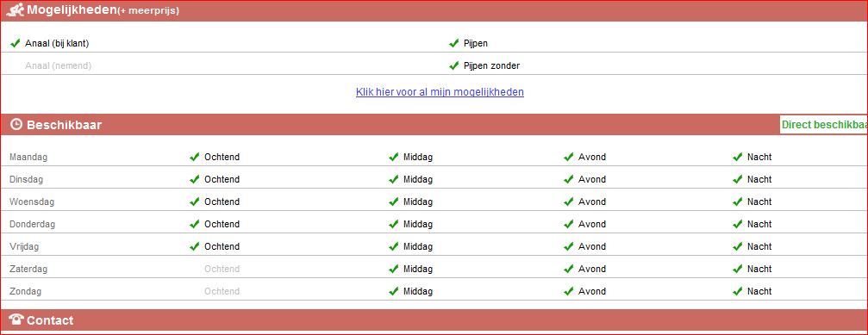Click the 'Vrijdag' day label
868x335 pixels.
point(24,246)
